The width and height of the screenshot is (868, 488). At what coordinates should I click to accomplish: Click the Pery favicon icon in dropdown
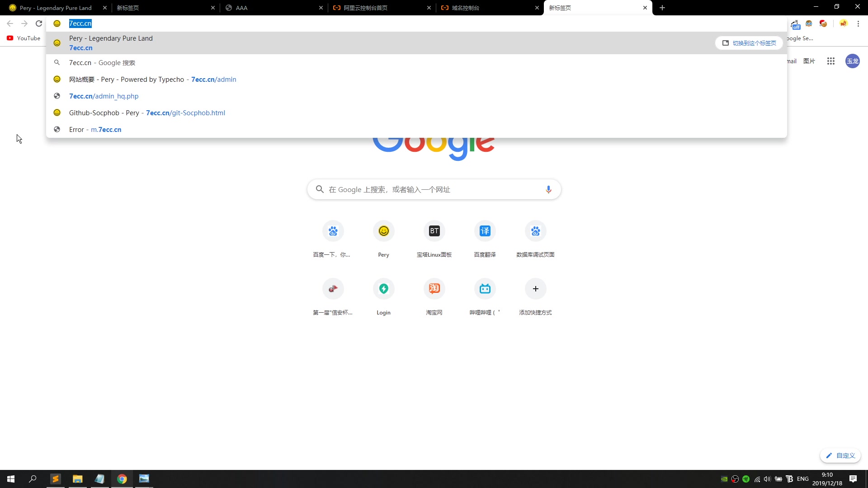tap(57, 42)
